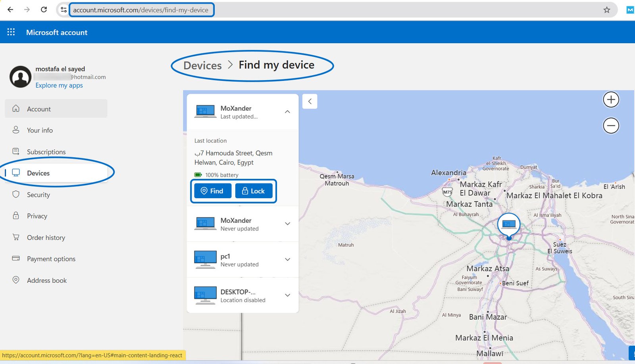Screen dimensions: 635x364
Task: Click the Lock button for MoXander
Action: 254,191
